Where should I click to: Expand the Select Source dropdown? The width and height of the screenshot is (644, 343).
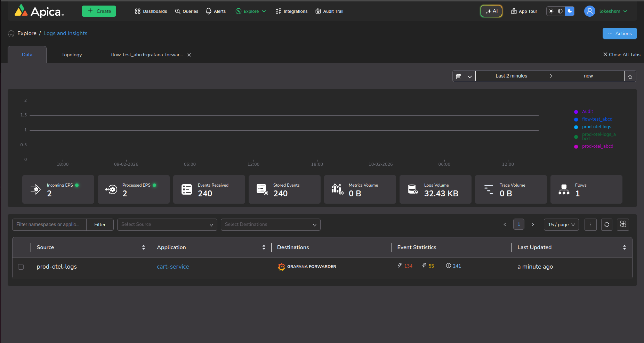167,224
